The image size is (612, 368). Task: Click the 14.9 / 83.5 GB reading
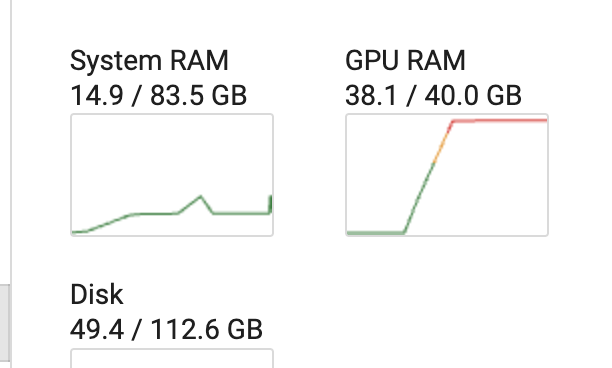158,95
